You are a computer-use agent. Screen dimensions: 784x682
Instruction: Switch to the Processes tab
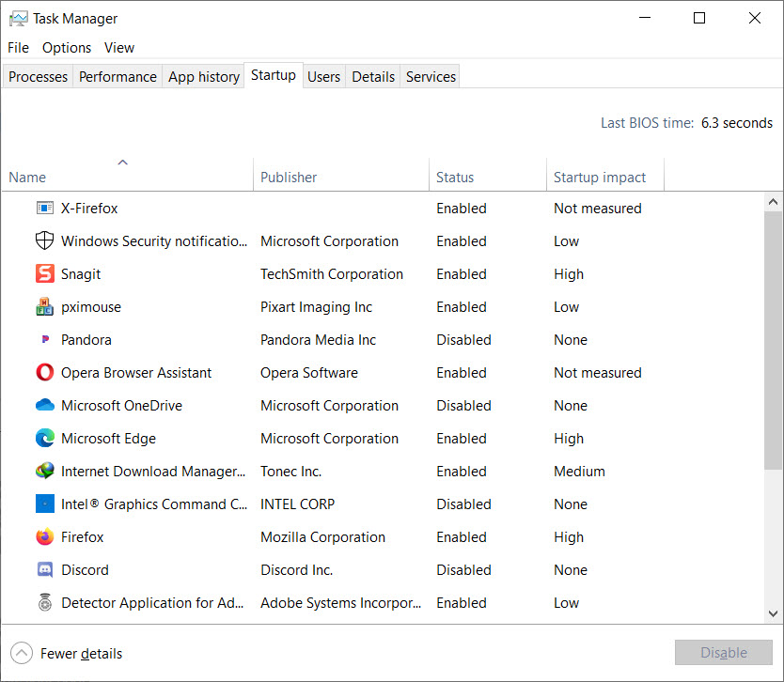(38, 76)
